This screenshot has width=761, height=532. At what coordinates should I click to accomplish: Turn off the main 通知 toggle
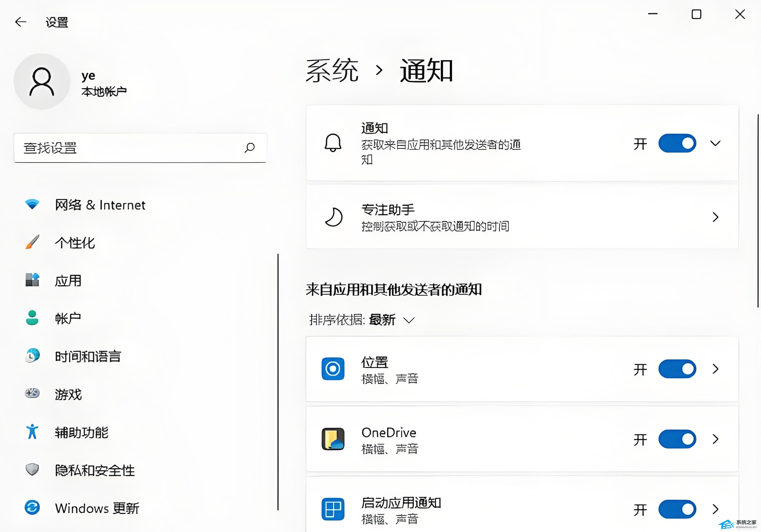[677, 143]
